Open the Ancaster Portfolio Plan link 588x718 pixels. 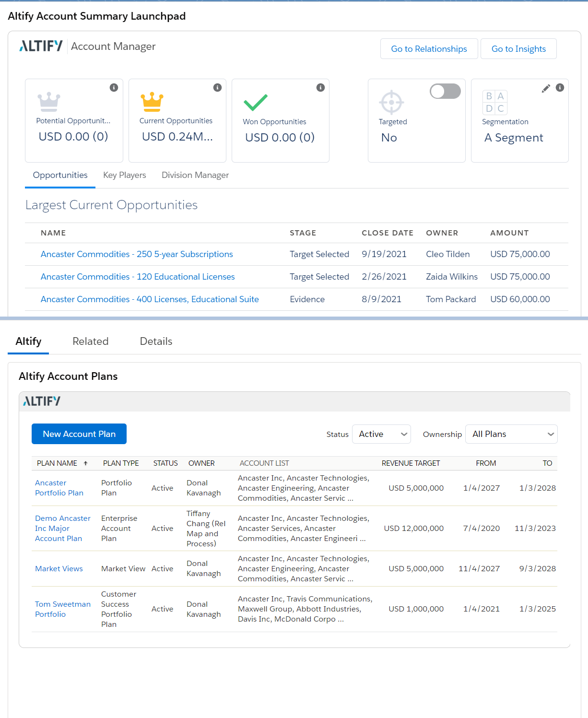(x=59, y=488)
